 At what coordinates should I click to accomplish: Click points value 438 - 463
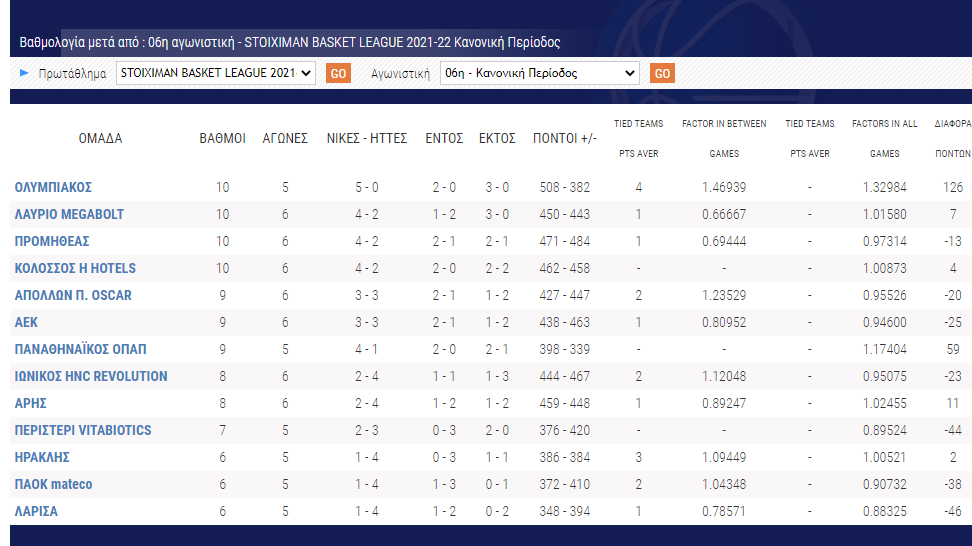pyautogui.click(x=565, y=322)
